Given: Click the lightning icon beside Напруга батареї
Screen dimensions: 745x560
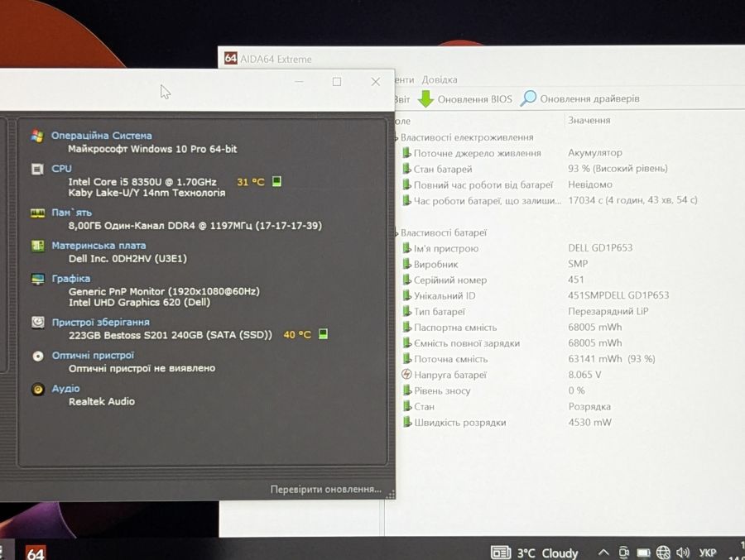Looking at the screenshot, I should click(x=406, y=374).
